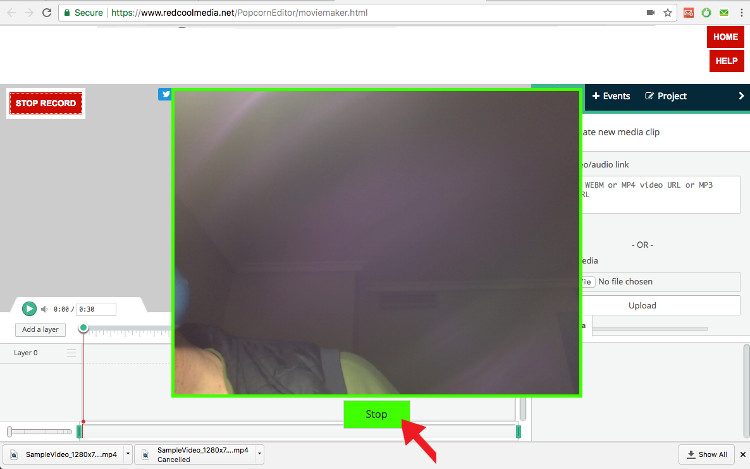Open first SampleVideo download options arrow
The image size is (750, 469).
tap(128, 454)
